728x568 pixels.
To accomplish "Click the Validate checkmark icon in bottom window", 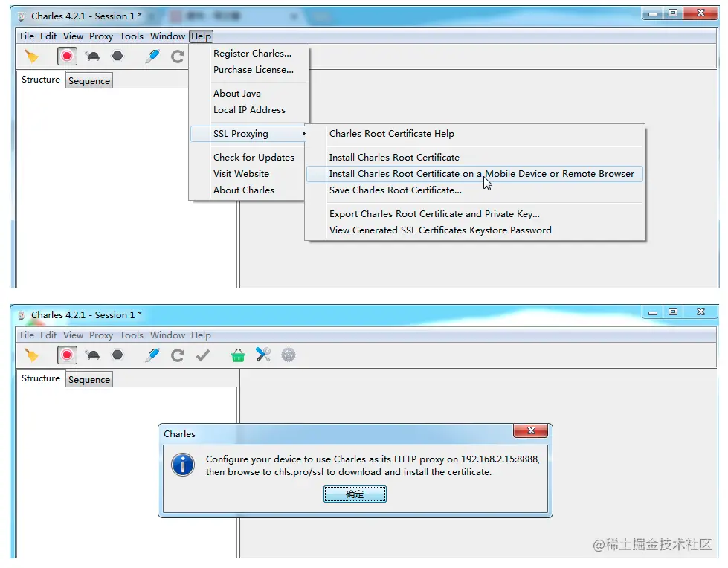I will 203,355.
